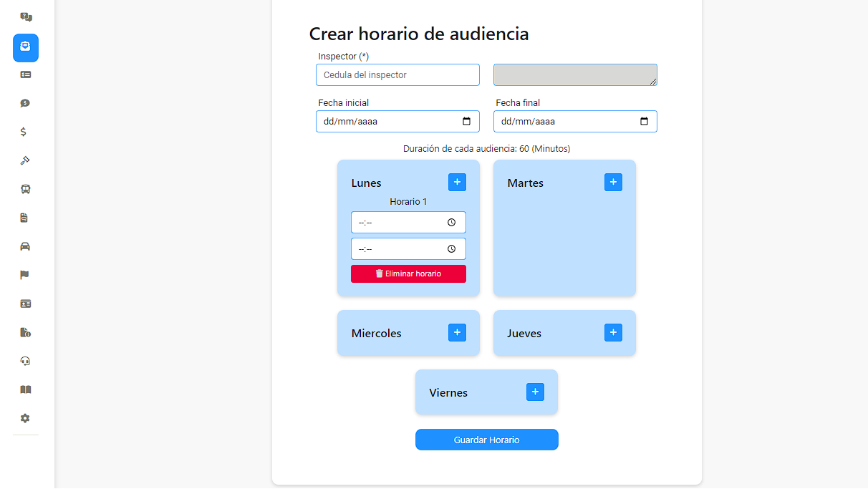Open the dollar speech bubble sidebar icon
Screen dimensions: 868x494
pyautogui.click(x=26, y=103)
